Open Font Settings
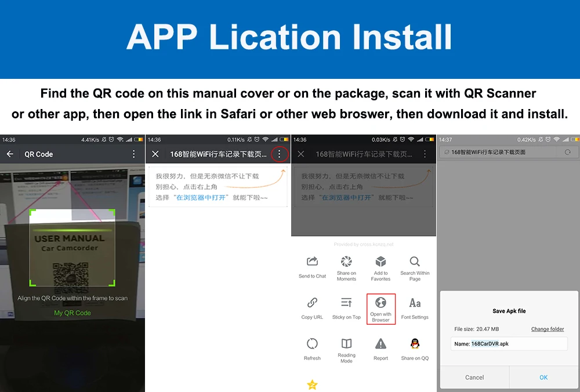Screen dimensions: 580x392 click(415, 308)
